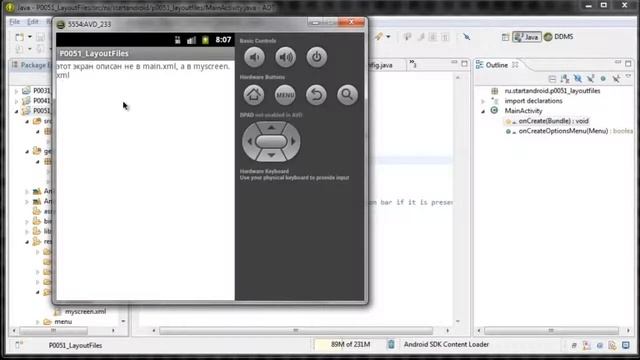Click the emulator volume up button
Screen dimensions: 640x360
click(285, 57)
